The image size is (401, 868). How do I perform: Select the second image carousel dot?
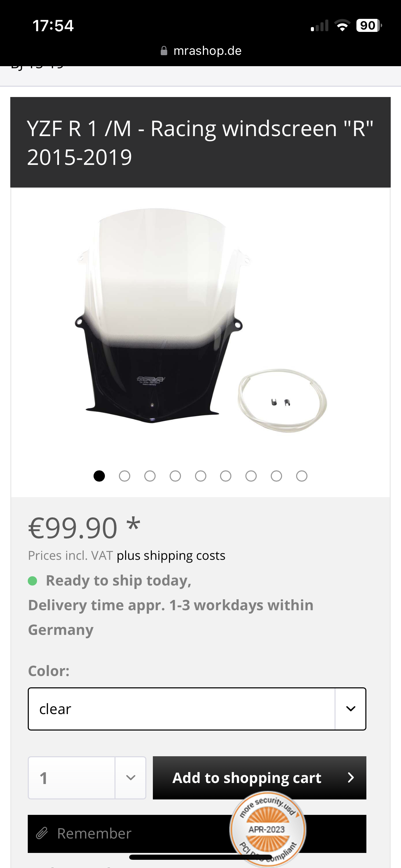[124, 476]
